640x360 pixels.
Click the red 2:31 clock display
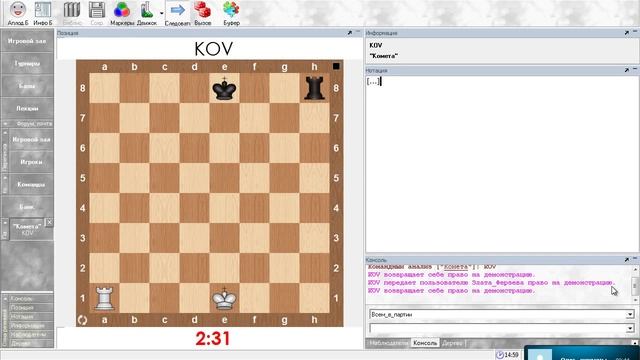pyautogui.click(x=213, y=338)
